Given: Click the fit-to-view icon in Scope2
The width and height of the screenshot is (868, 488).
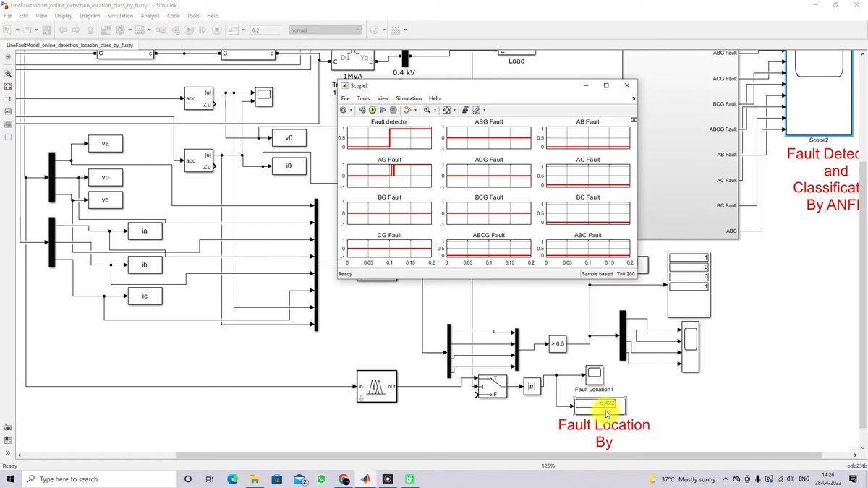Looking at the screenshot, I should pyautogui.click(x=448, y=109).
